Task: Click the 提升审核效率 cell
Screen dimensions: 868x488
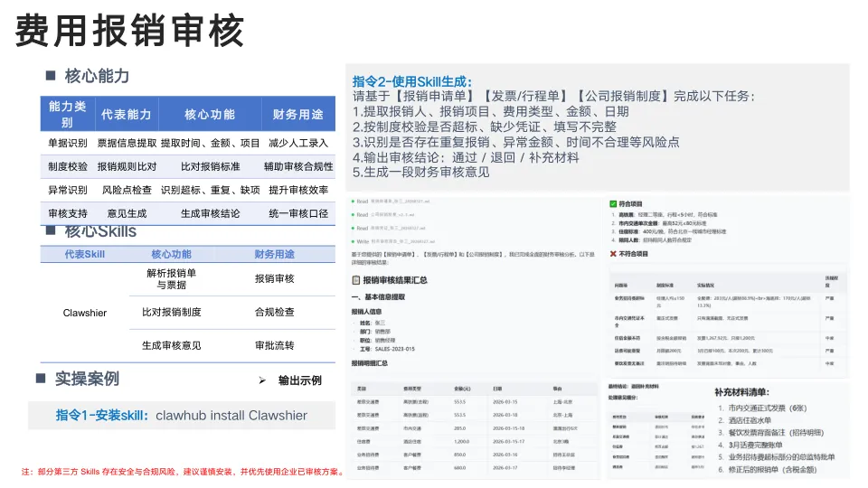Action: [x=298, y=190]
